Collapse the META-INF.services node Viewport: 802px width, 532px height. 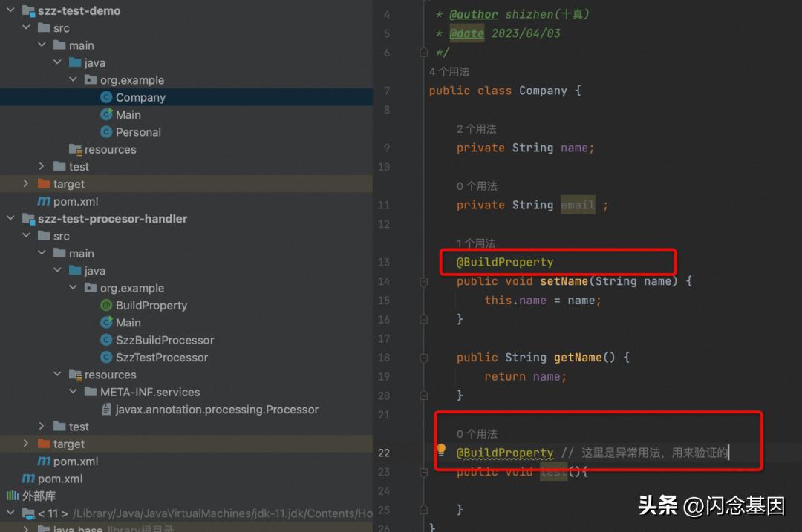(x=73, y=392)
